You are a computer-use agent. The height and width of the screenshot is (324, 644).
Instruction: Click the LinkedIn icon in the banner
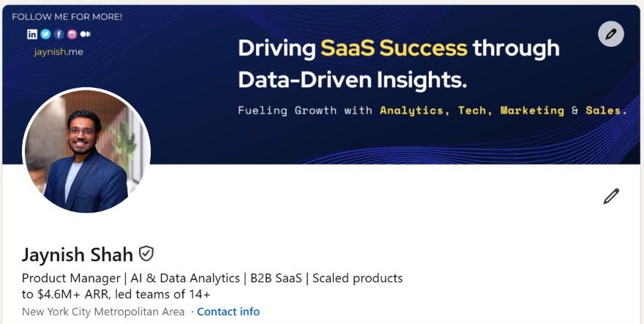(32, 34)
